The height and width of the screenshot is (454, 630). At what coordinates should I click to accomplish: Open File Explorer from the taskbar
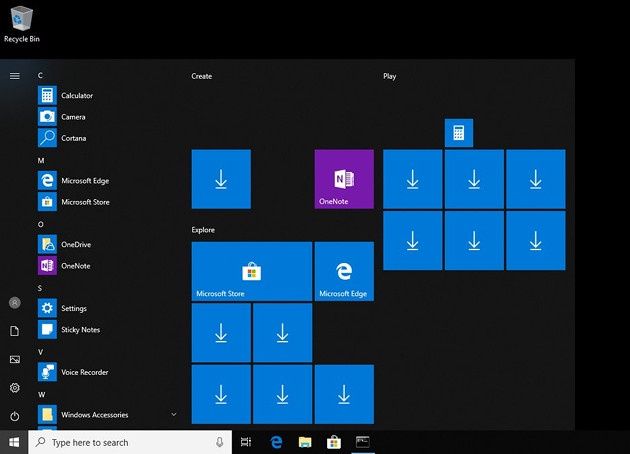coord(305,442)
